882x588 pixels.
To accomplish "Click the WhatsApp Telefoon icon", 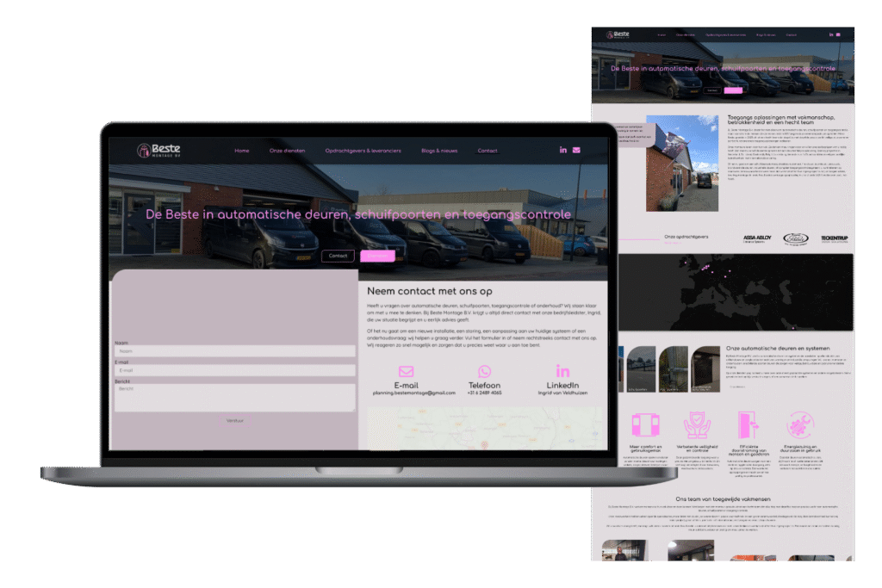I will tap(484, 371).
